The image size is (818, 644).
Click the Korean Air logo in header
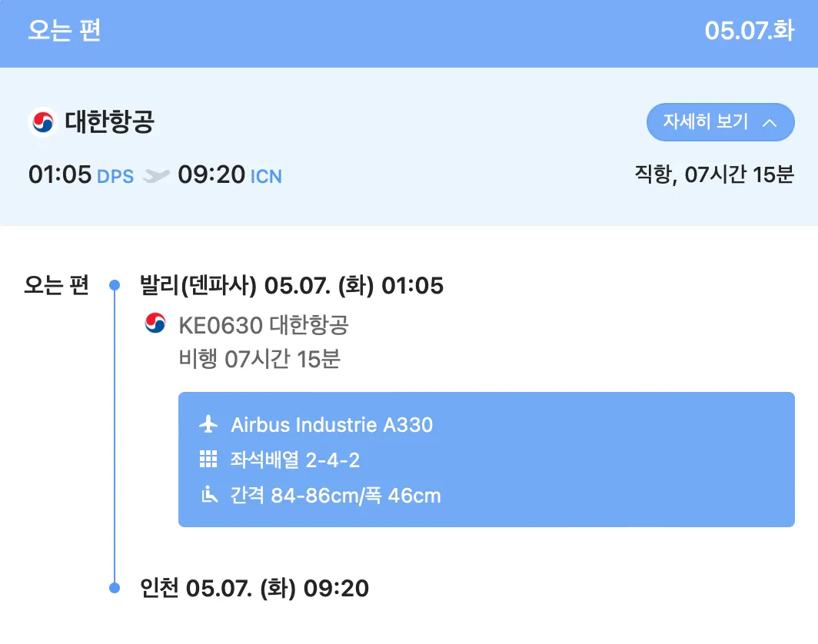[43, 122]
